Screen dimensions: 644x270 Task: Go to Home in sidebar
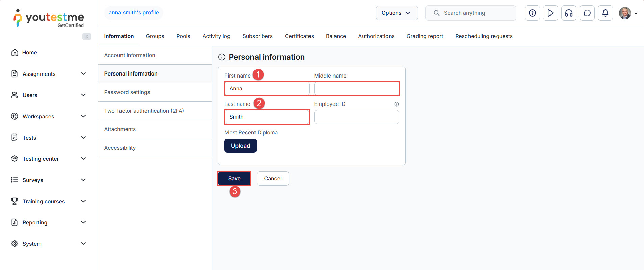point(29,53)
